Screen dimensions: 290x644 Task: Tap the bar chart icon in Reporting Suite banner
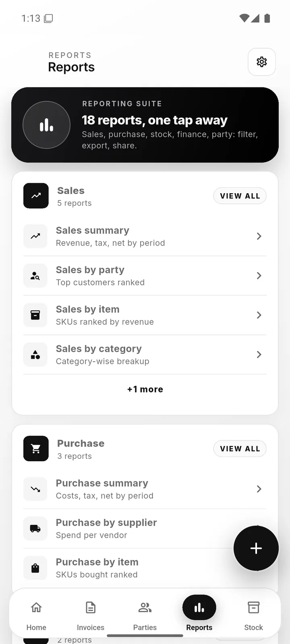[47, 125]
